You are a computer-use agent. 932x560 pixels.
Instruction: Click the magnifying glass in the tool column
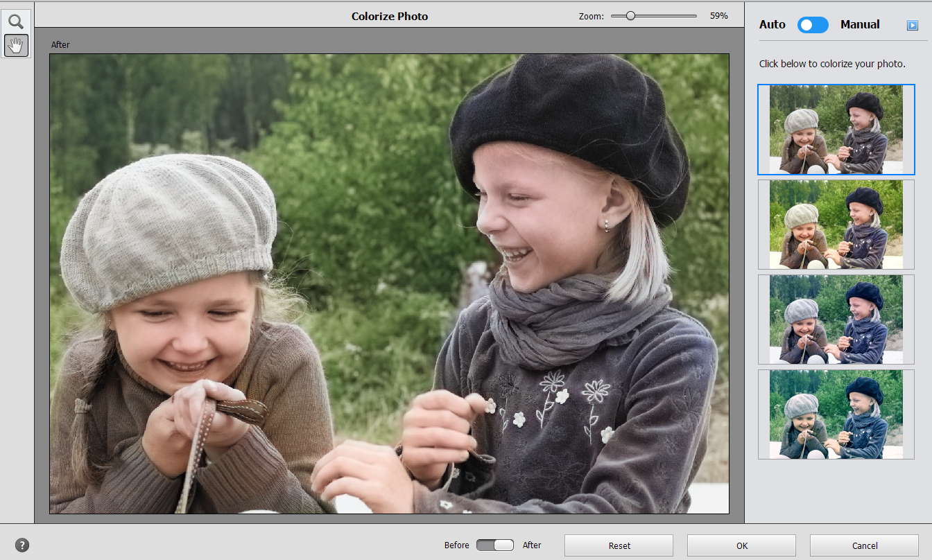coord(16,21)
